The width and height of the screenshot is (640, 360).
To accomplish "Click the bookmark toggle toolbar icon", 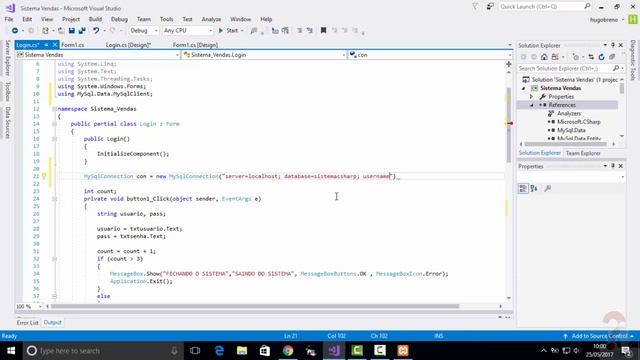I will (x=323, y=31).
